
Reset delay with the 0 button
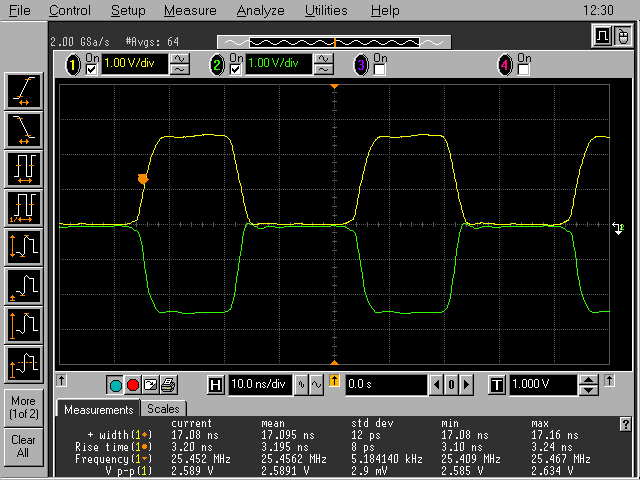point(451,385)
